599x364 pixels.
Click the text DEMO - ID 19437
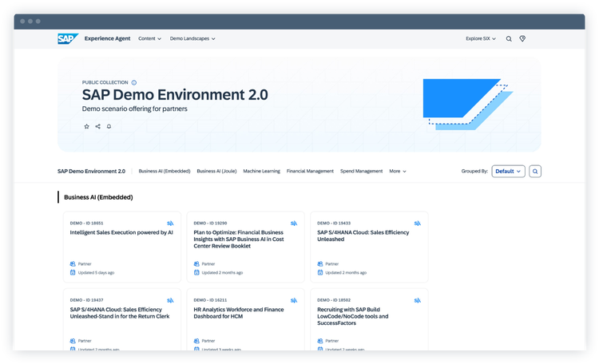click(87, 300)
